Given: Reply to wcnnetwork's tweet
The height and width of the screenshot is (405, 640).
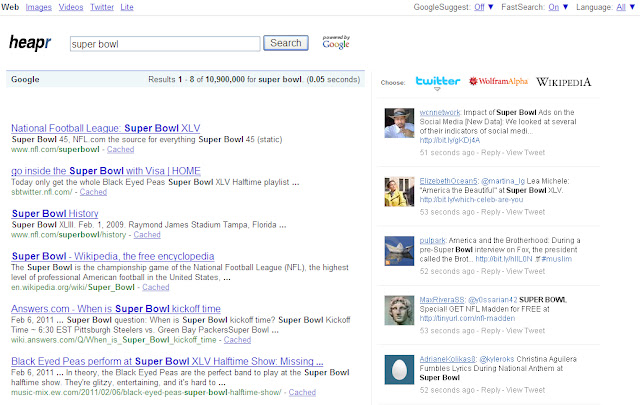Looking at the screenshot, I should pyautogui.click(x=490, y=152).
